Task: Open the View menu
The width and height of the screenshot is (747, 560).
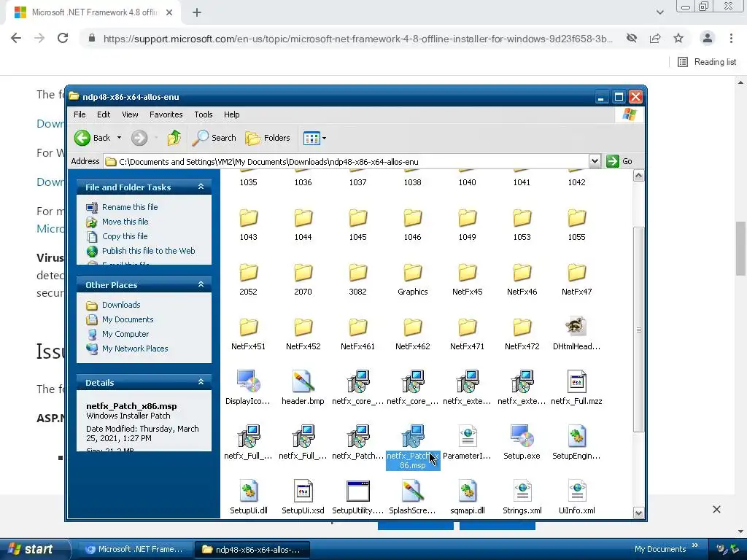Action: 130,114
